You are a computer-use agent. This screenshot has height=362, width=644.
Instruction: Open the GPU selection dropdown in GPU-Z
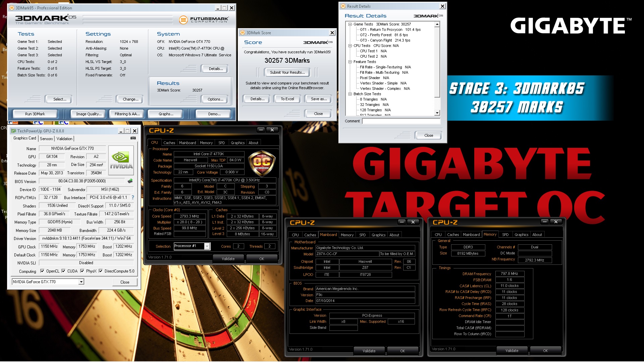coord(81,282)
